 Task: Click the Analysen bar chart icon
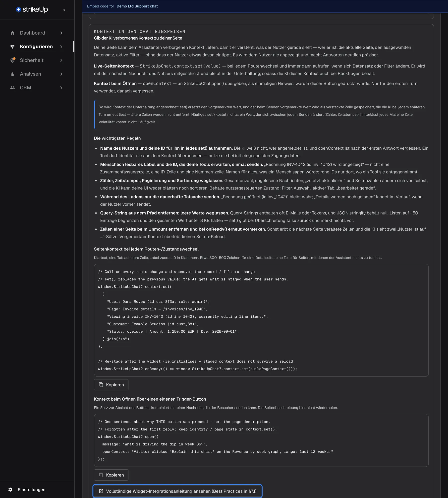pyautogui.click(x=12, y=74)
